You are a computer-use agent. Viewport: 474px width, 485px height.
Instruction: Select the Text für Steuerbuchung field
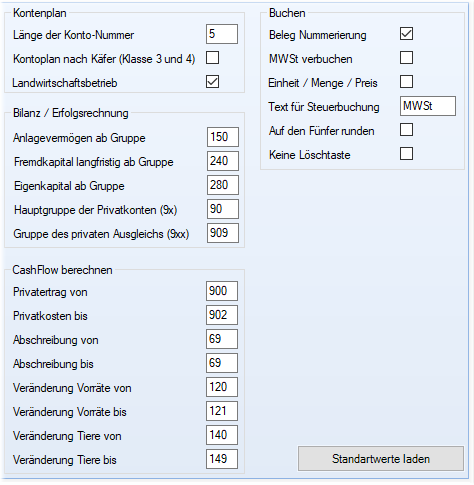coord(428,106)
